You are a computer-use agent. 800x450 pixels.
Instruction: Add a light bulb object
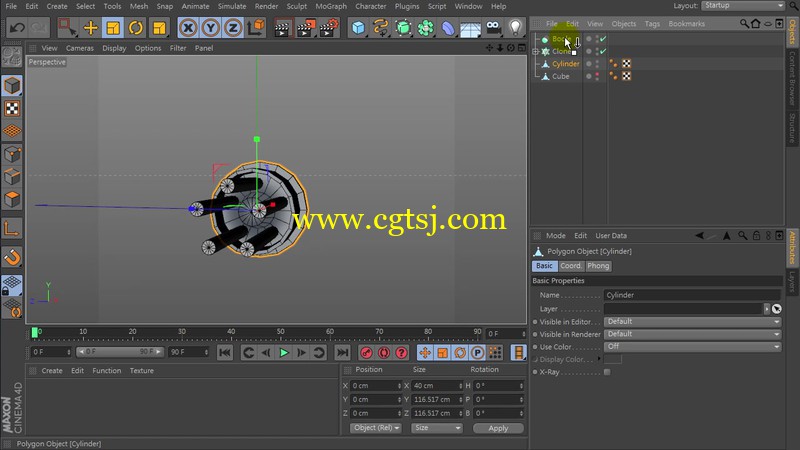[x=515, y=27]
